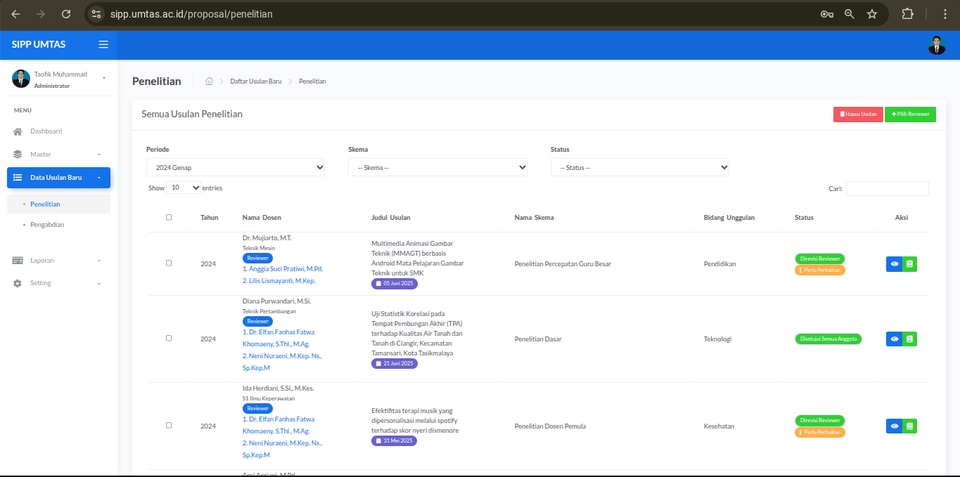Open the Periode dropdown showing 2024 Genap

(235, 168)
